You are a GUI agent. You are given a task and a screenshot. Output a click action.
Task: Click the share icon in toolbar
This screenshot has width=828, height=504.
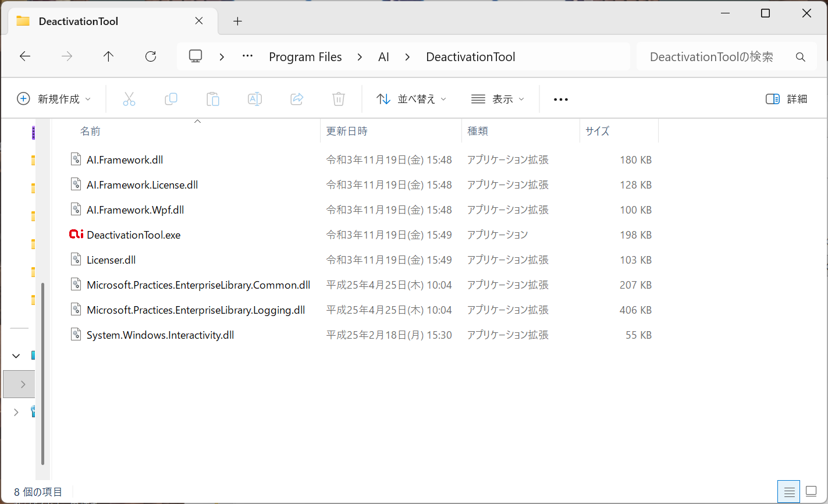point(297,99)
